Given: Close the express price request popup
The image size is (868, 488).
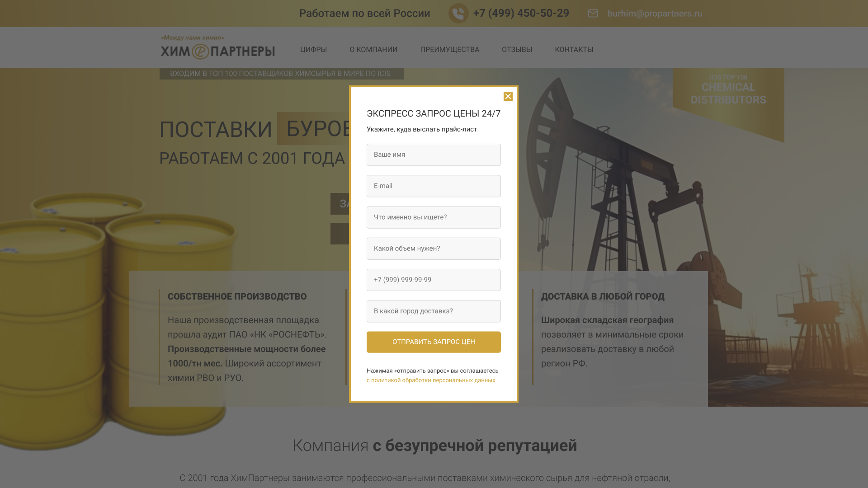Looking at the screenshot, I should point(508,96).
